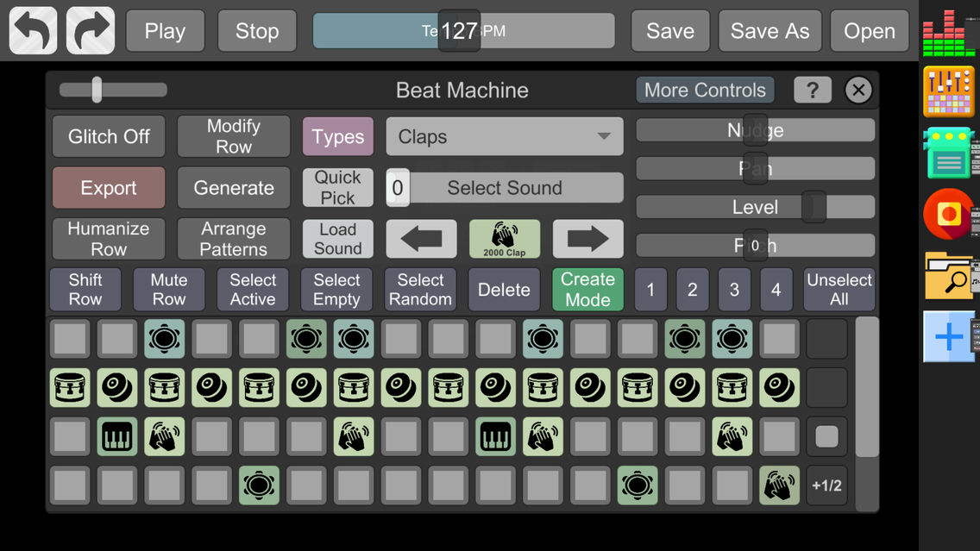Open the orange mixer faders icon
The image size is (980, 551).
[x=949, y=92]
